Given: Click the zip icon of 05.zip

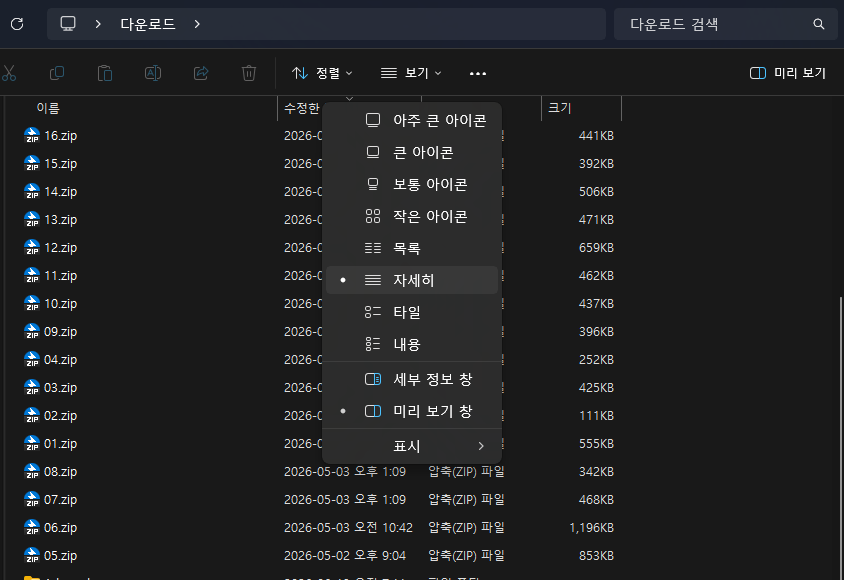Looking at the screenshot, I should click(x=32, y=555).
